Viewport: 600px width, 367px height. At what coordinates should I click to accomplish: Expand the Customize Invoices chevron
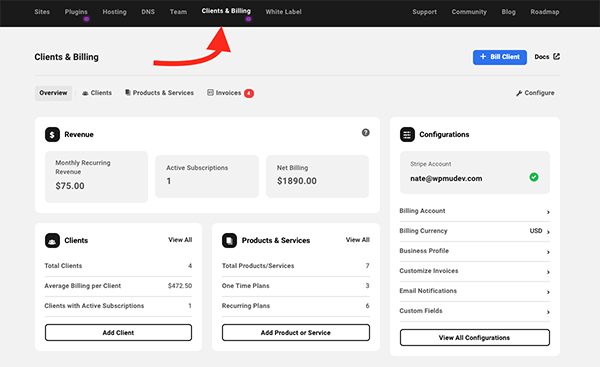click(548, 272)
